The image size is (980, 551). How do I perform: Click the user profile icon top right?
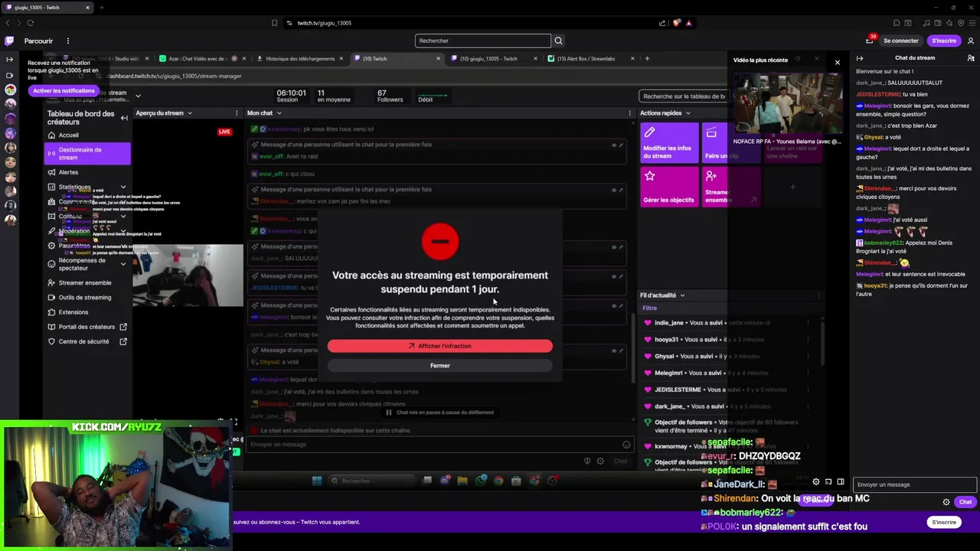click(x=971, y=41)
